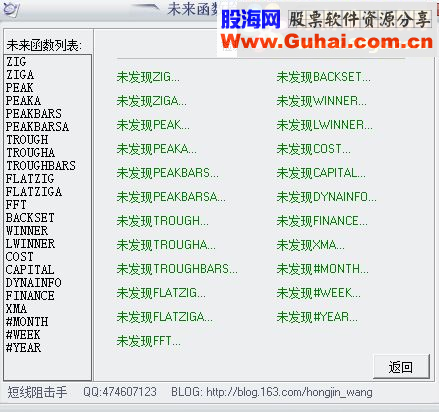Click the 未发现ZIGA... result text
439x412 pixels.
152,101
